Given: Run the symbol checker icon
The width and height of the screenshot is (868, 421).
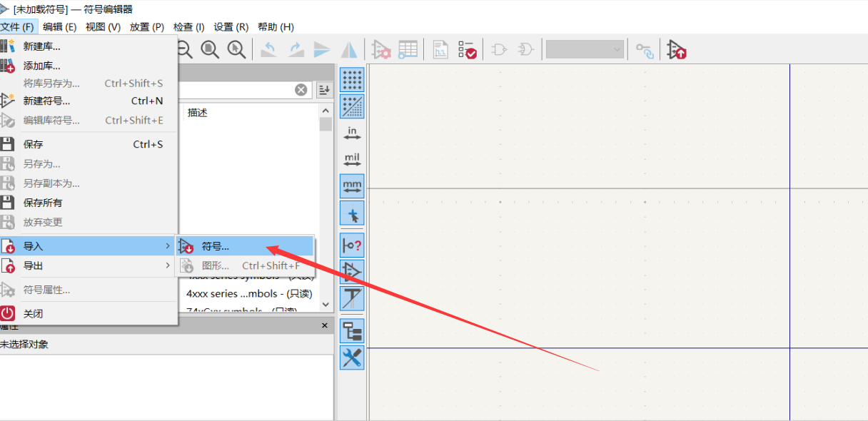Looking at the screenshot, I should pos(468,49).
